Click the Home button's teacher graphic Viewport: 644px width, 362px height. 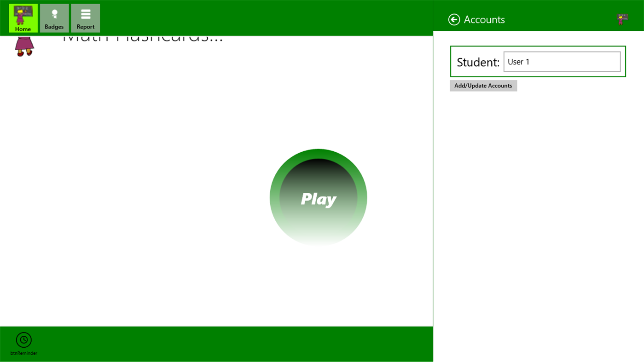point(23,13)
